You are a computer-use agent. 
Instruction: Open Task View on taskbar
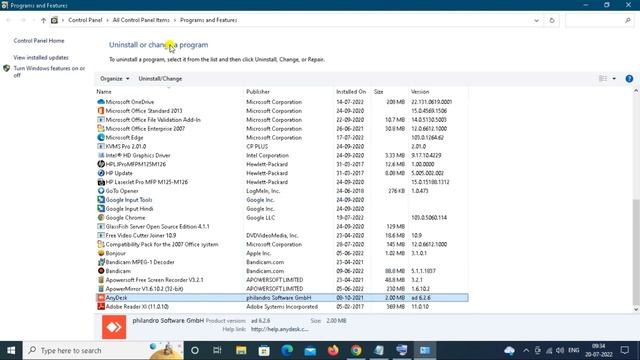click(x=217, y=350)
